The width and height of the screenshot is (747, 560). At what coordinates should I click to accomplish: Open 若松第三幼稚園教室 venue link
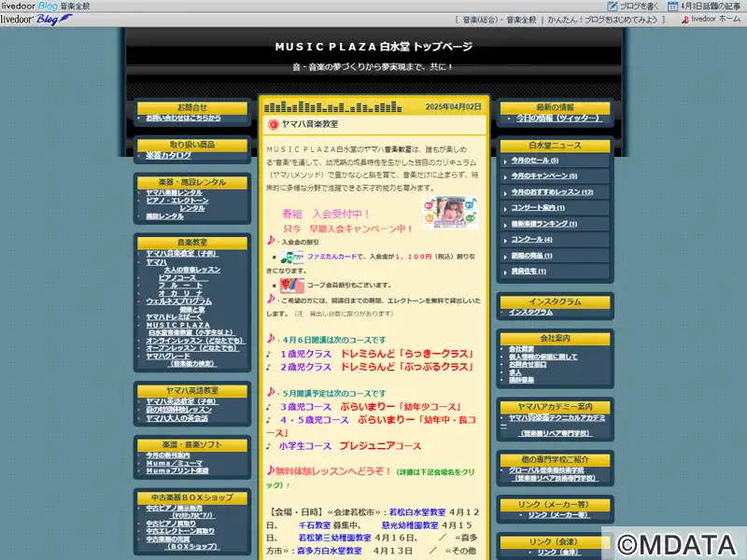pyautogui.click(x=334, y=538)
